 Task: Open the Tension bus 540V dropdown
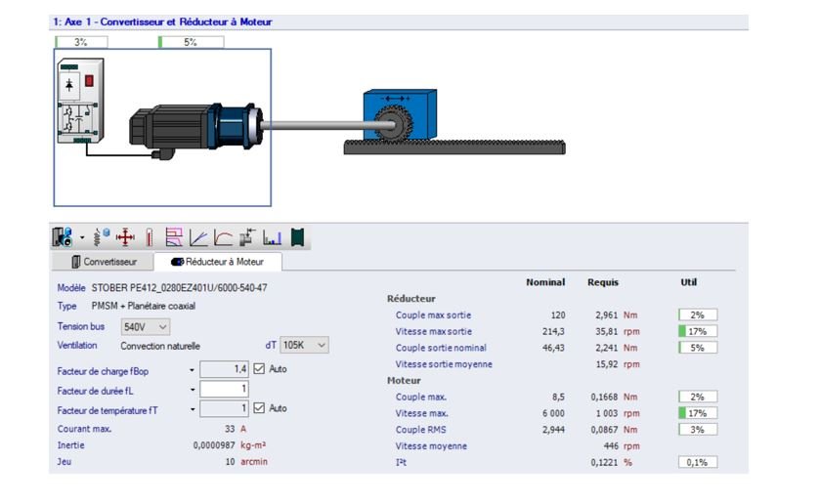click(146, 327)
